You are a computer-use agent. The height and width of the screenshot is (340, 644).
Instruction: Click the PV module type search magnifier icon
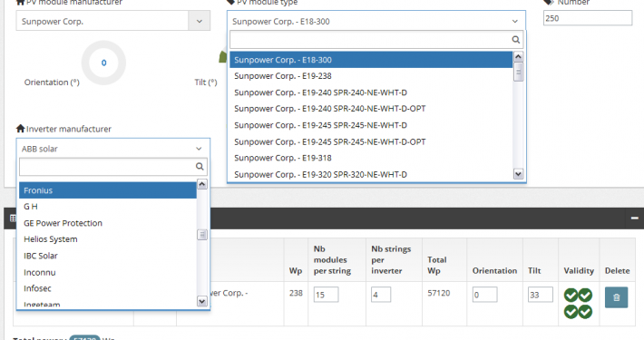pos(516,39)
